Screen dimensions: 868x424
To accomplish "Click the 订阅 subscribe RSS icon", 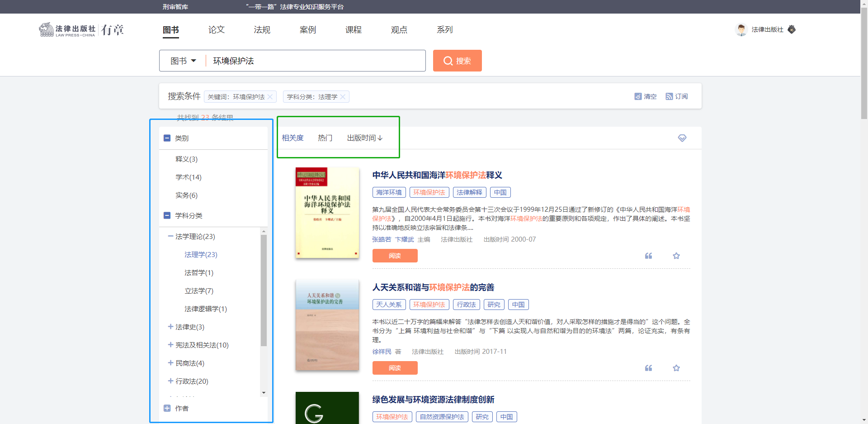I will [x=669, y=96].
